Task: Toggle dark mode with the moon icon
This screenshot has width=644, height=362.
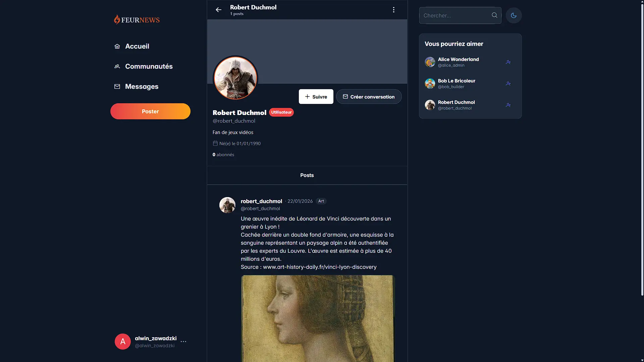Action: 514,15
